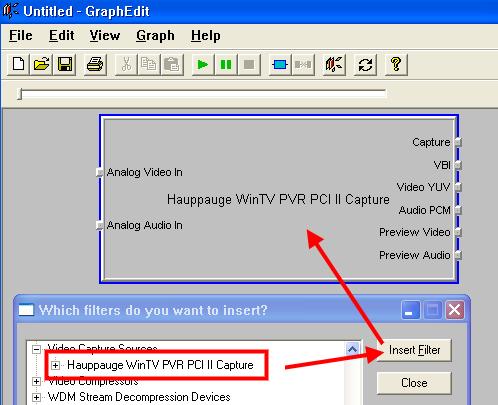Viewport: 498px width, 405px height.
Task: Click the seek slider thumb
Action: [x=20, y=94]
